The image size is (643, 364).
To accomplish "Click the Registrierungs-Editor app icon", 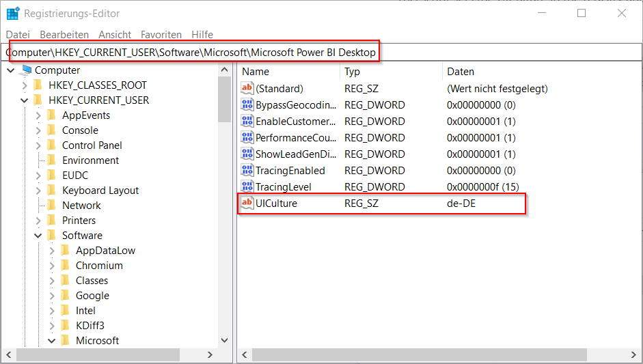I will click(x=13, y=14).
